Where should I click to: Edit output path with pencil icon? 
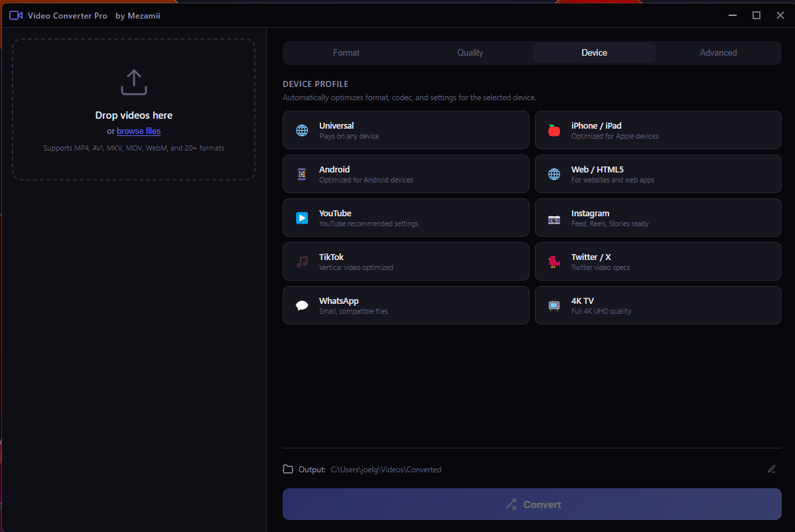point(772,469)
